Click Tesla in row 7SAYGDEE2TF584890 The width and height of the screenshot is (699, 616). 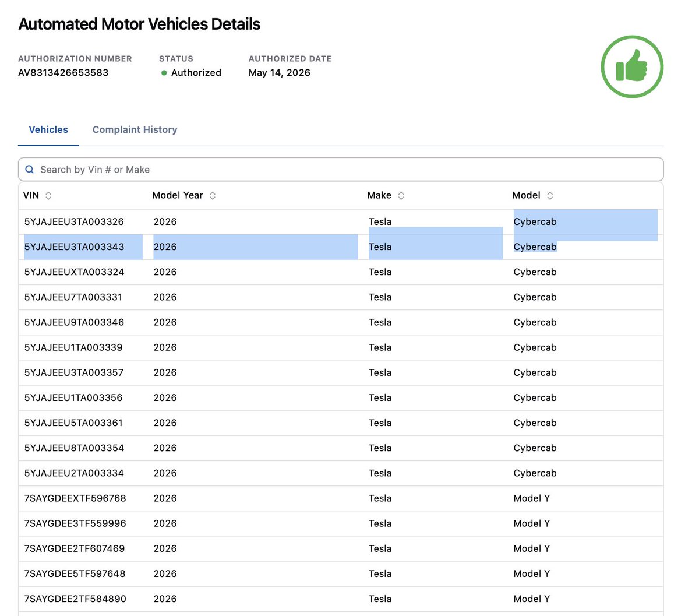point(380,599)
